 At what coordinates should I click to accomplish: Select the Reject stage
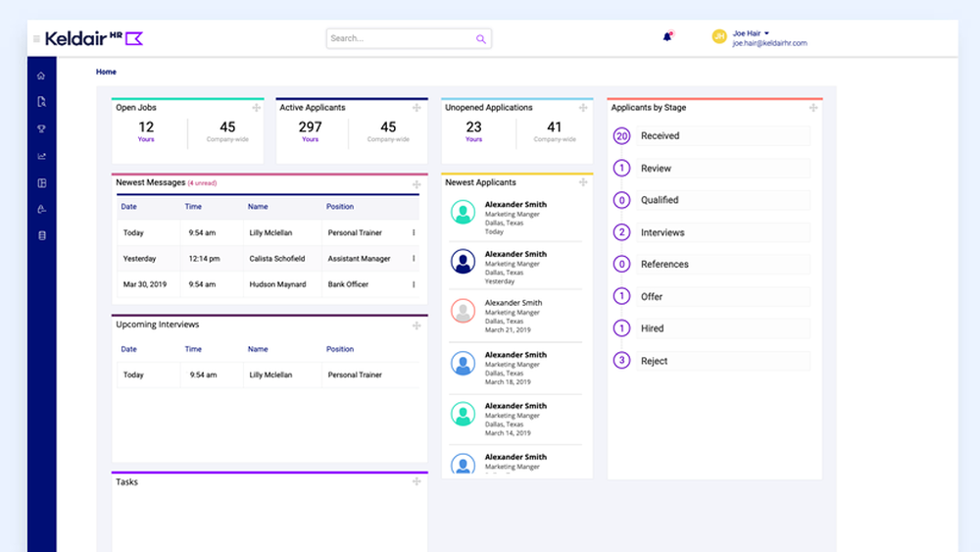pos(723,361)
